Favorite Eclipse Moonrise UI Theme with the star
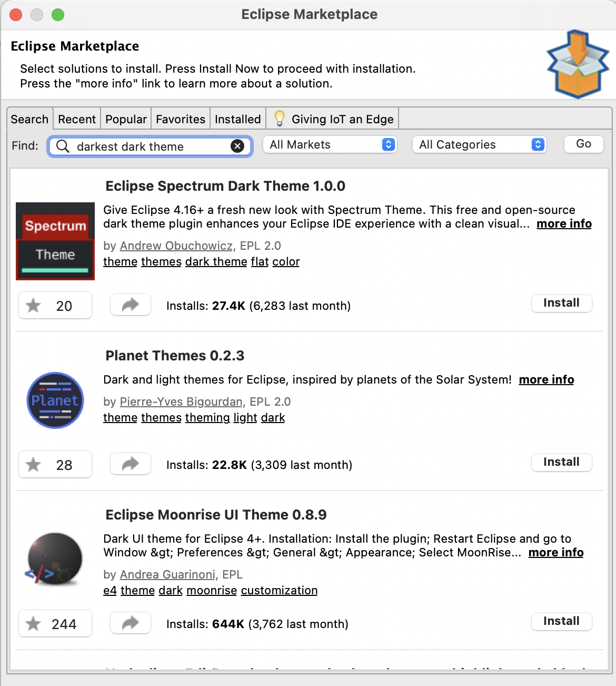This screenshot has height=686, width=616. pos(55,624)
